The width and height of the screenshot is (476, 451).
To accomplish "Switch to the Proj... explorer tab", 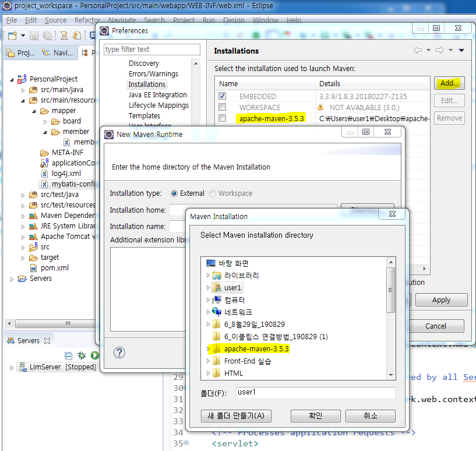I will (x=21, y=53).
